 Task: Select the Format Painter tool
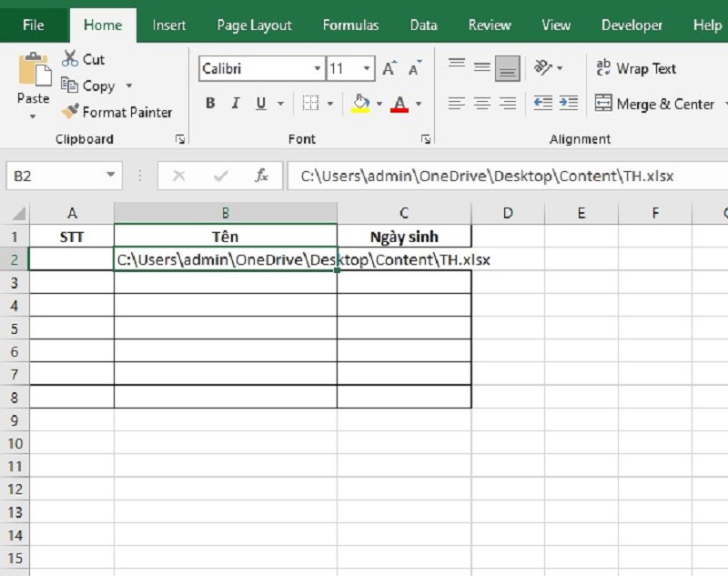118,113
